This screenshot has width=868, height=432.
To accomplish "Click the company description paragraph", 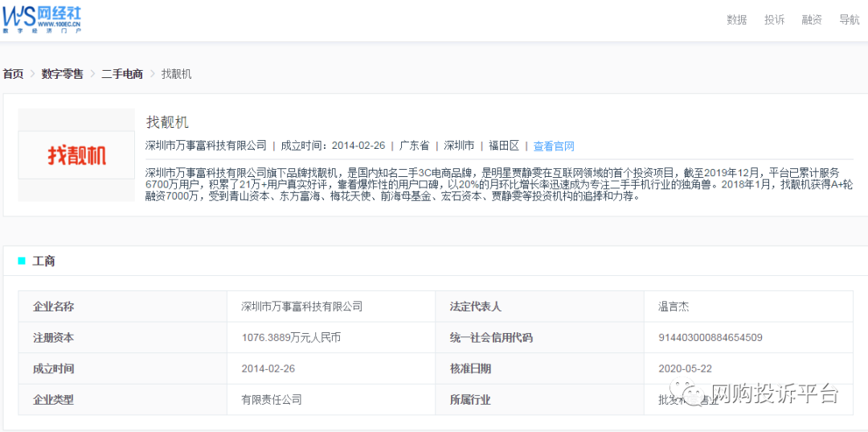I will point(499,184).
